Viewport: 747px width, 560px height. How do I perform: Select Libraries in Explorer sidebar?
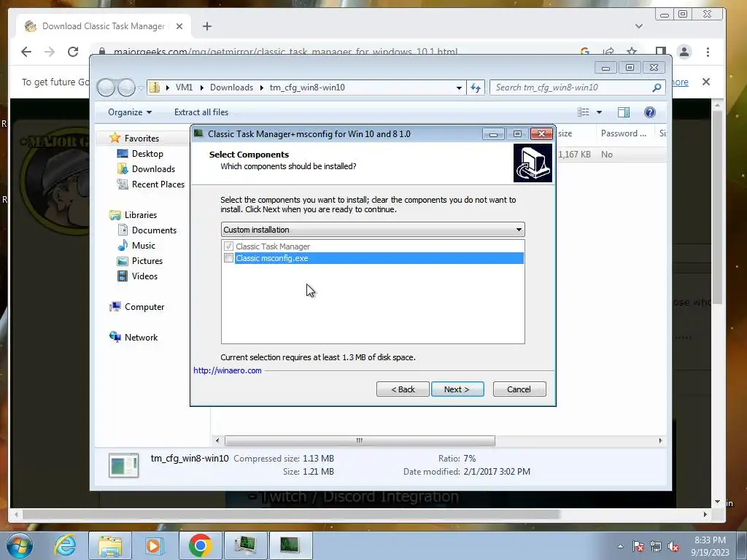pos(141,215)
